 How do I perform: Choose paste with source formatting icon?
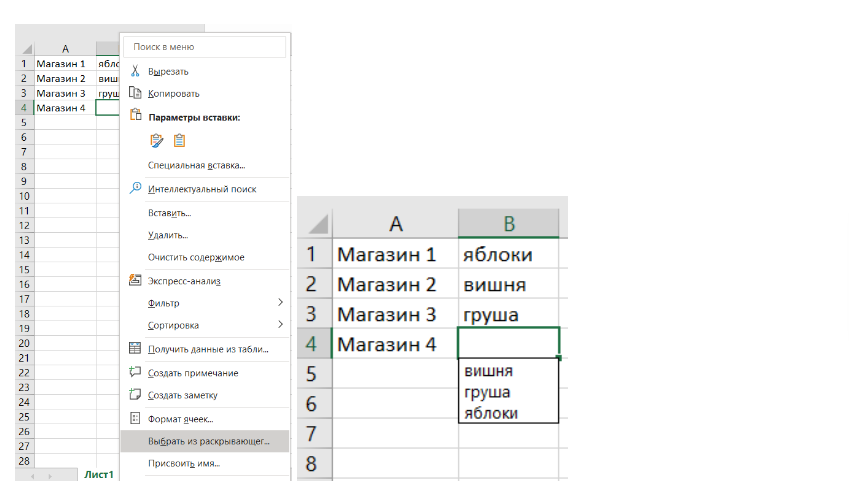click(x=156, y=141)
